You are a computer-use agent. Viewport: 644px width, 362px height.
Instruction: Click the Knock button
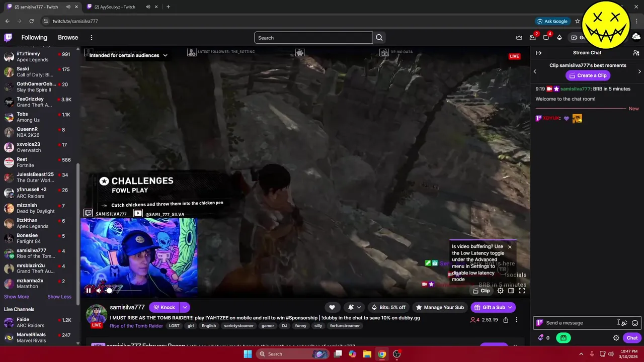[x=165, y=307]
